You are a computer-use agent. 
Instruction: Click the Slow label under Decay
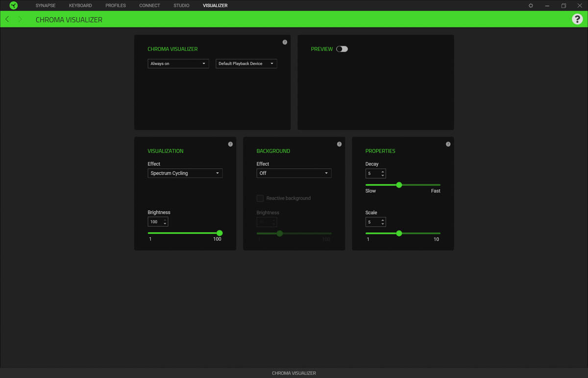click(370, 191)
